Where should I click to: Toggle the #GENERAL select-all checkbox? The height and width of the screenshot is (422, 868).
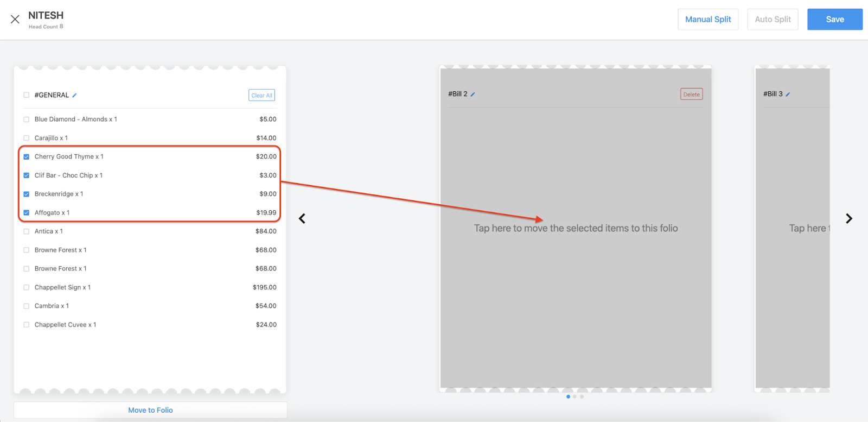[x=27, y=95]
